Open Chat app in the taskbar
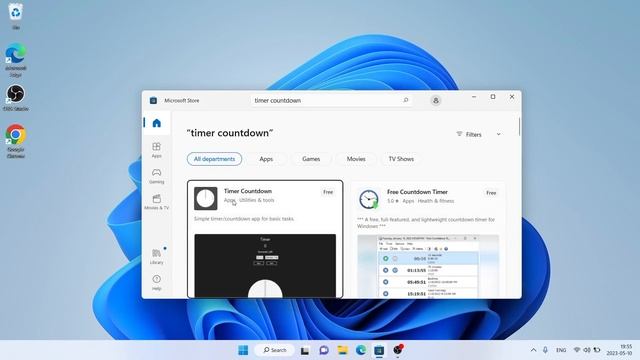The height and width of the screenshot is (360, 640). [x=324, y=350]
